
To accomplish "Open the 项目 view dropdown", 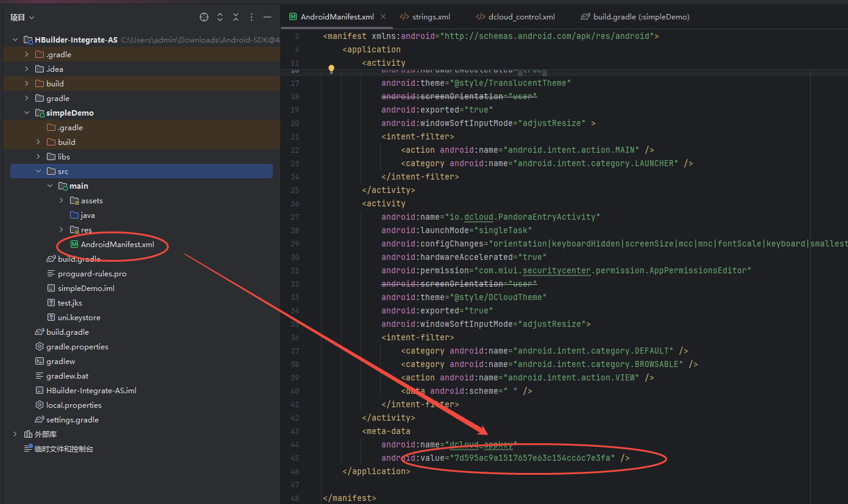I will click(x=23, y=18).
